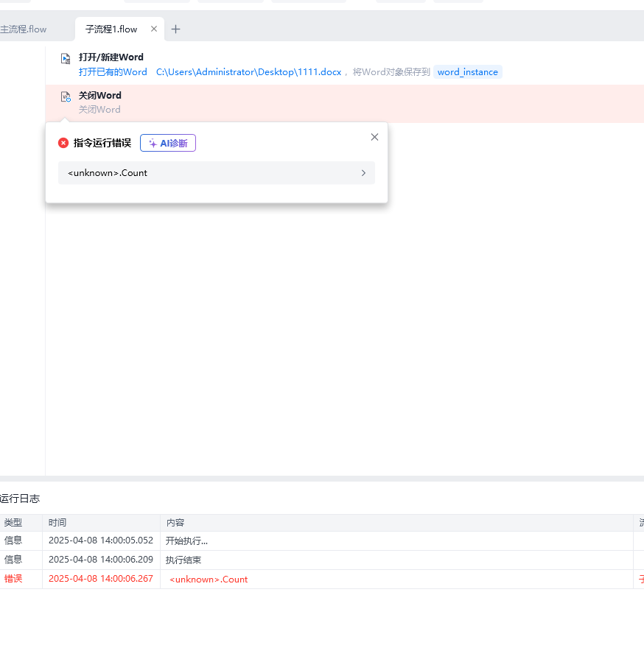The width and height of the screenshot is (644, 648).
Task: Select the 打开/新建Word command title
Action: 111,57
